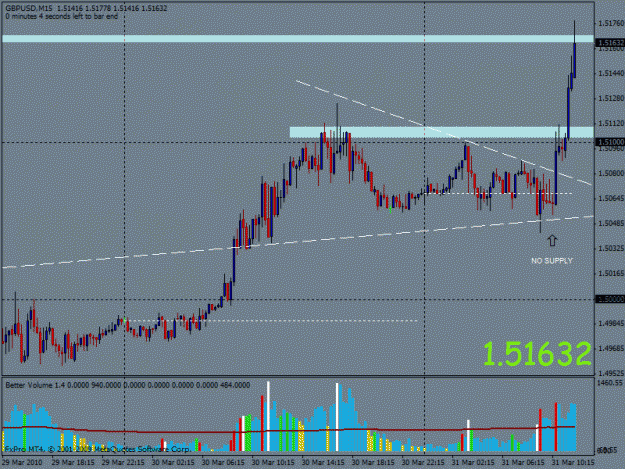Click the 1.51440 price axis label
This screenshot has height=469, width=625.
pyautogui.click(x=611, y=73)
